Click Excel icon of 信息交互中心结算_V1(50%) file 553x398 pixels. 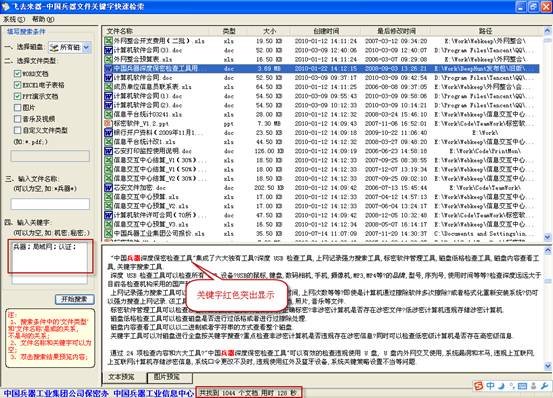(x=108, y=169)
